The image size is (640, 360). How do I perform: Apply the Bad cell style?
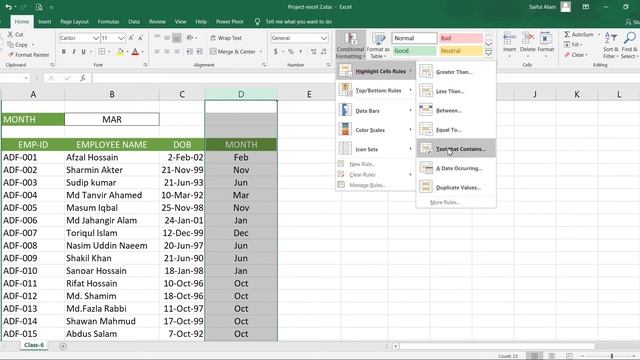click(x=460, y=38)
